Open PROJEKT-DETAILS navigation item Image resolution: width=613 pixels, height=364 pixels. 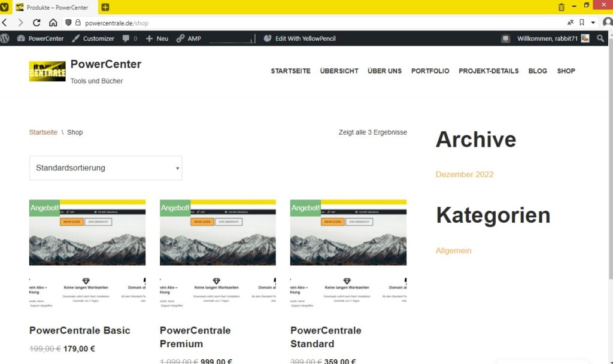click(488, 71)
